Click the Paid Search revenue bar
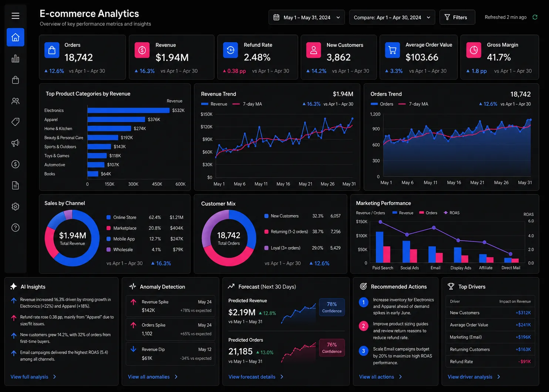This screenshot has width=549, height=392. point(379,247)
